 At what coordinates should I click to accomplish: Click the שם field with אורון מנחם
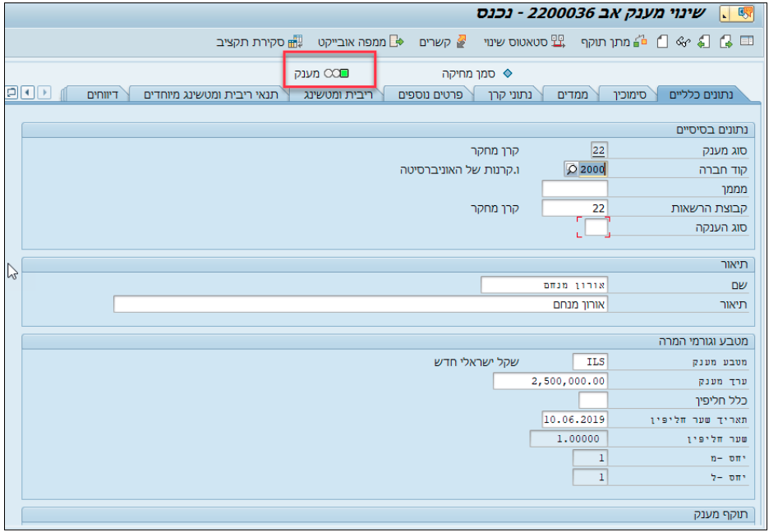pyautogui.click(x=544, y=285)
